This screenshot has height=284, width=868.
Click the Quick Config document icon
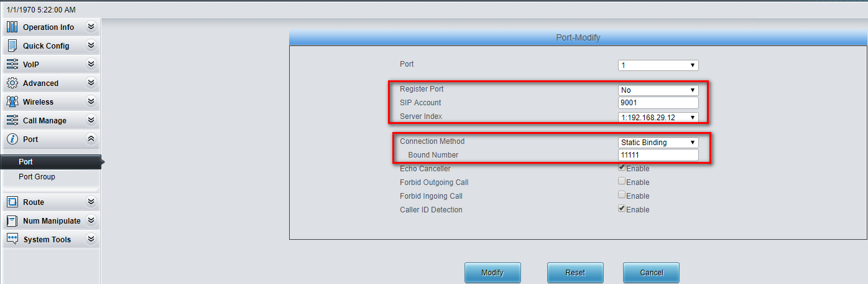[x=12, y=45]
